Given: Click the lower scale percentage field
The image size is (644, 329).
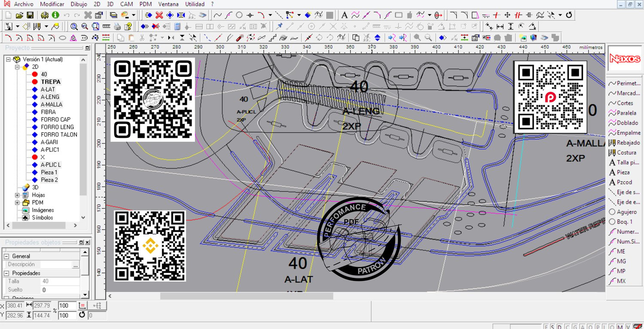Looking at the screenshot, I should [x=67, y=315].
